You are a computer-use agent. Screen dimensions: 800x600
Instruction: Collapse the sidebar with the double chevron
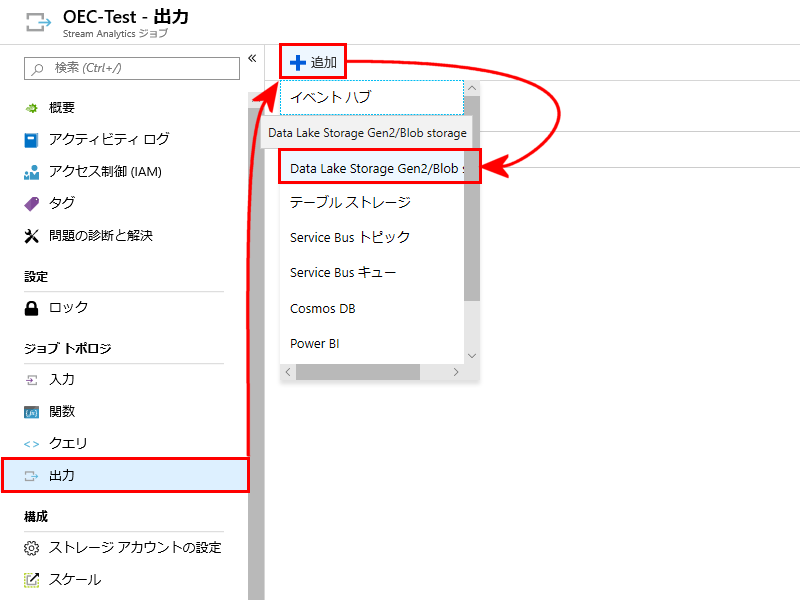click(x=252, y=58)
